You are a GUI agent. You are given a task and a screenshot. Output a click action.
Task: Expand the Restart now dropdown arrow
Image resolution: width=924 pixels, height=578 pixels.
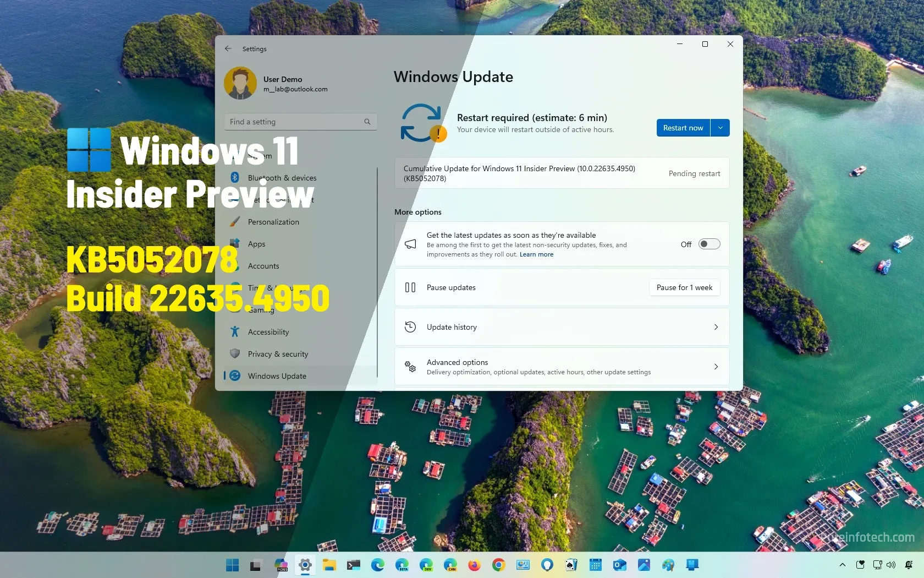pos(721,128)
